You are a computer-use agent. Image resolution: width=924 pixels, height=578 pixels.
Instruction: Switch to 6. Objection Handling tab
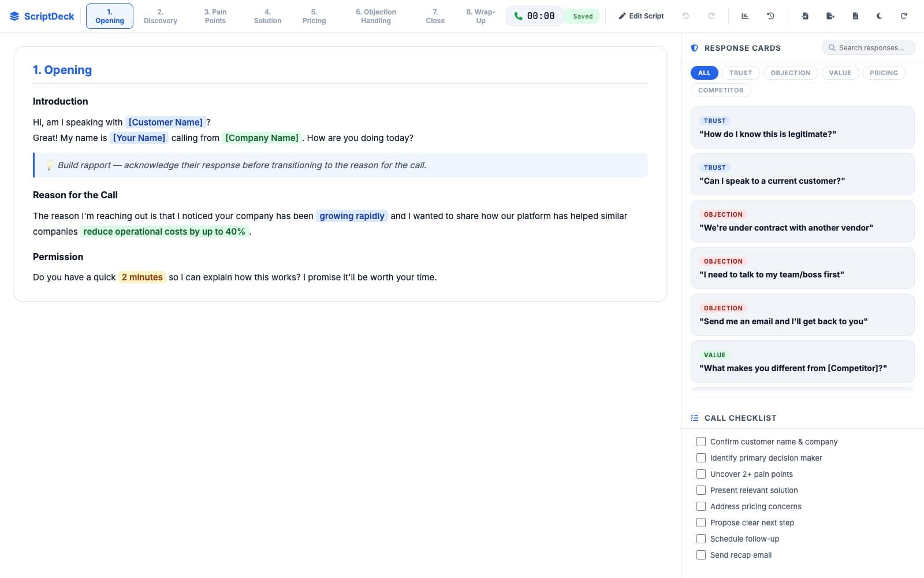point(376,16)
